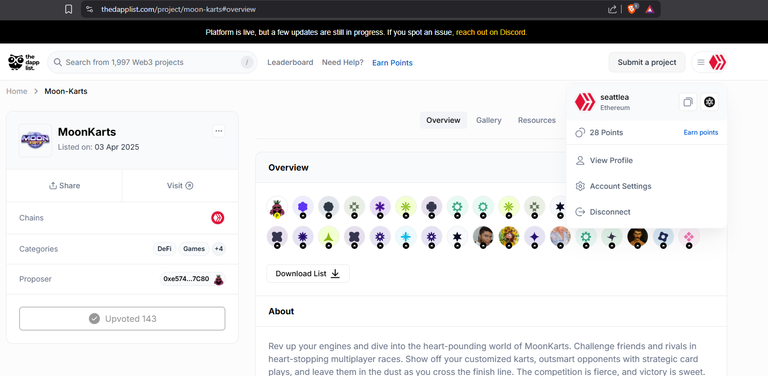Switch to the Gallery tab
The width and height of the screenshot is (768, 376).
pyautogui.click(x=488, y=120)
